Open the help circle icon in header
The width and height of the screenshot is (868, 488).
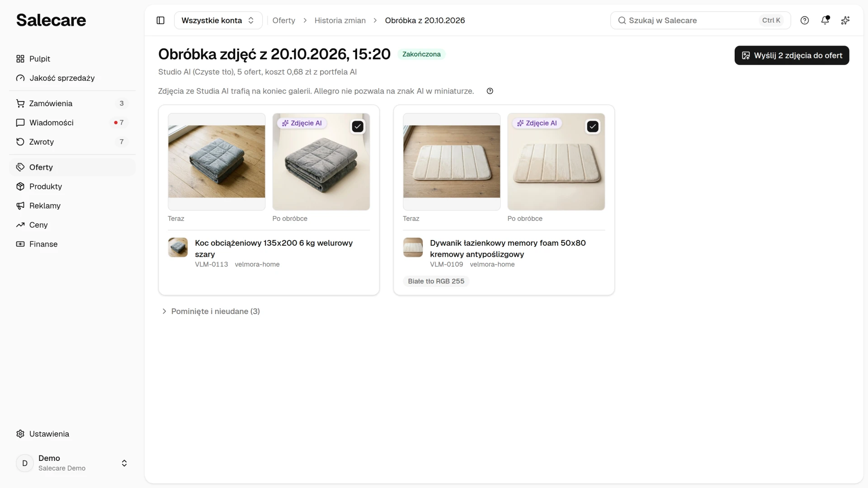point(805,20)
